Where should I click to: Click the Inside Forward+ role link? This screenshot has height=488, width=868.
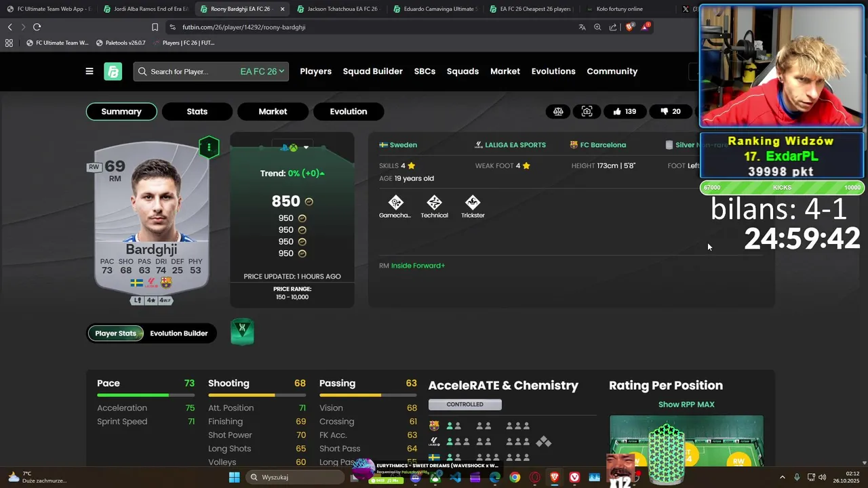(x=418, y=266)
